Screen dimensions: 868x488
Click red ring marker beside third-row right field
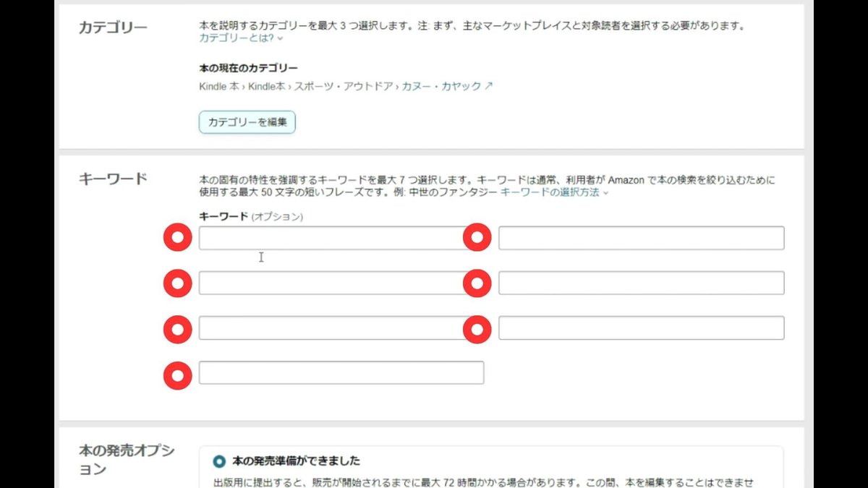tap(477, 329)
